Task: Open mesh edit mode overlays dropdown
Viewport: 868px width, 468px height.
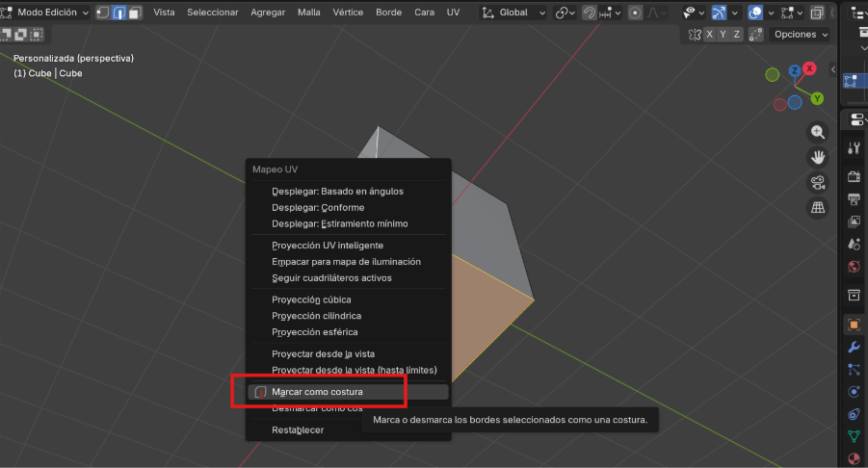Action: 792,13
